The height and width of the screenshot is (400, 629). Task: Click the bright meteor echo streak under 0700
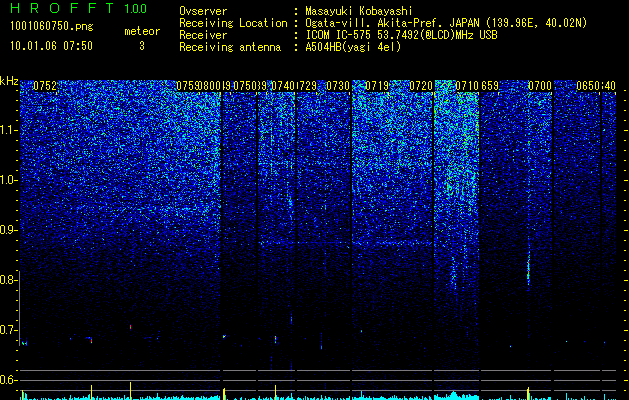pos(528,269)
